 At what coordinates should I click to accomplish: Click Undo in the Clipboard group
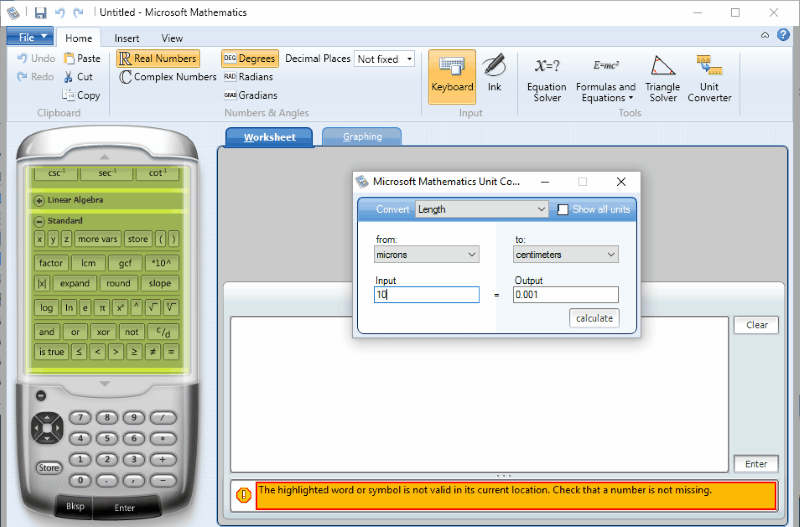coord(36,58)
